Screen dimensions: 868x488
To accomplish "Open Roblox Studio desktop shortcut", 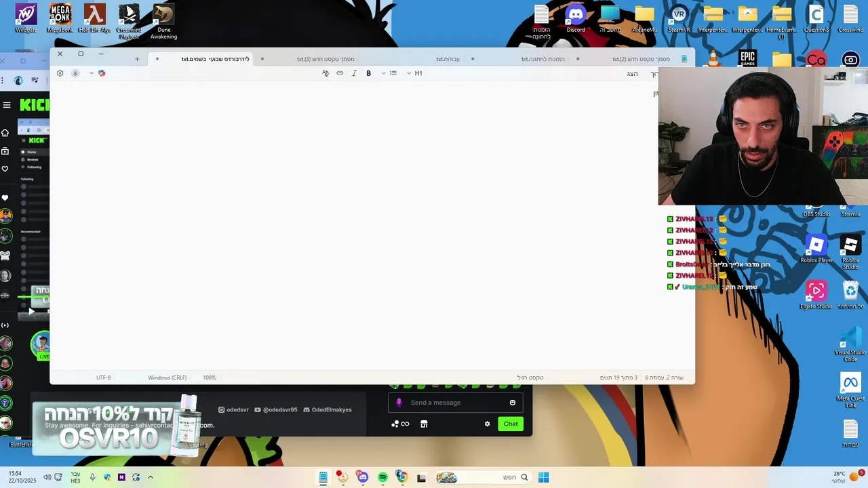I will pyautogui.click(x=850, y=252).
